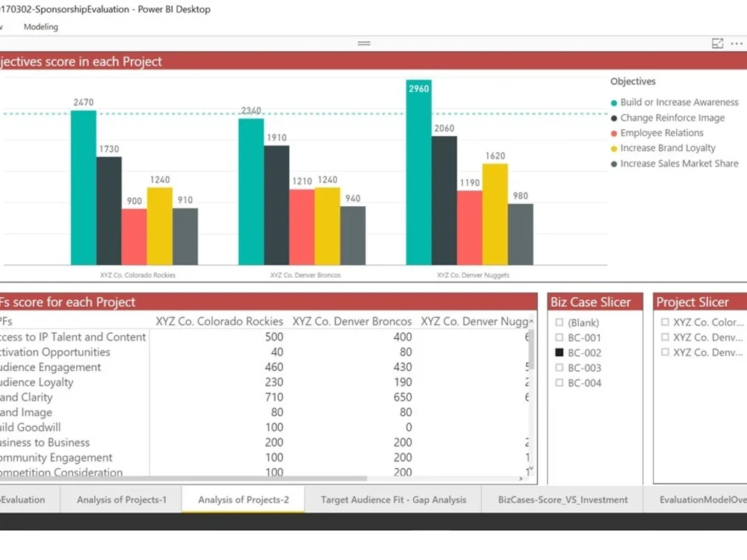Sort by XYZ Co. Denver Nugg column header
The image size is (747, 560).
point(474,321)
